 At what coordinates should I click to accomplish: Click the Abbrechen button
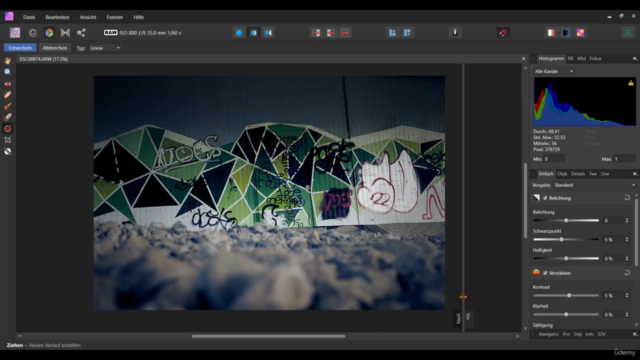click(55, 48)
